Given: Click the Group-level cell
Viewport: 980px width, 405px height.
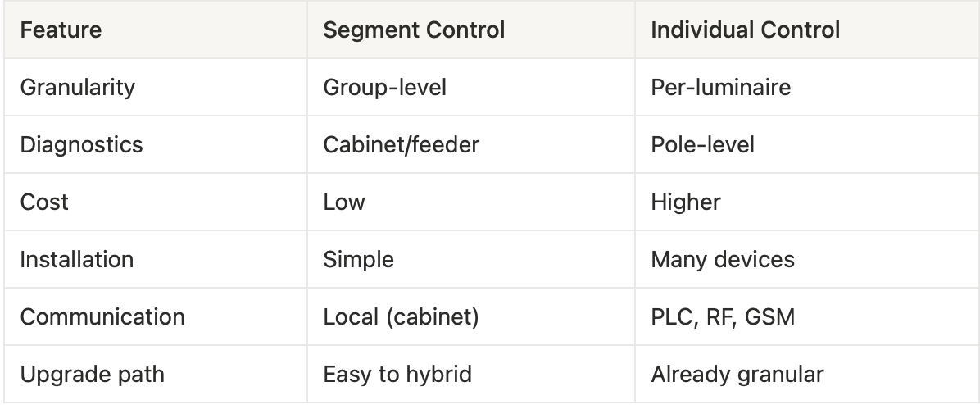Looking at the screenshot, I should point(384,87).
